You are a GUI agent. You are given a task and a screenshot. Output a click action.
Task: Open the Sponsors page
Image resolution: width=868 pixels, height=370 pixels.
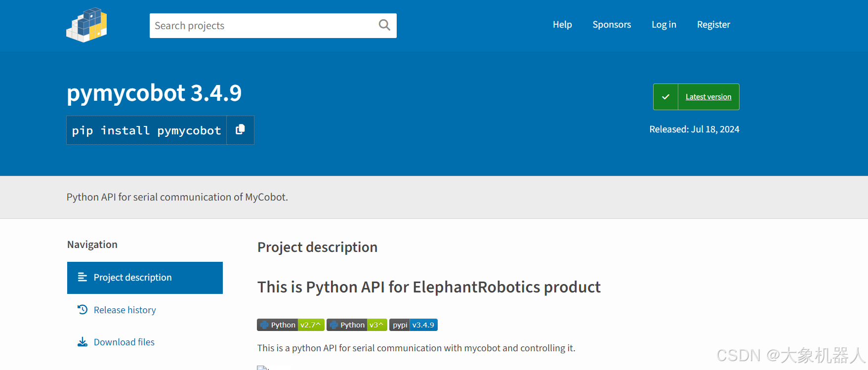(612, 25)
